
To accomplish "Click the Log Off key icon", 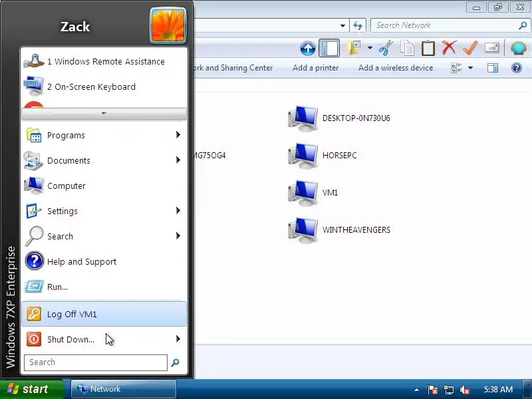I will click(34, 314).
